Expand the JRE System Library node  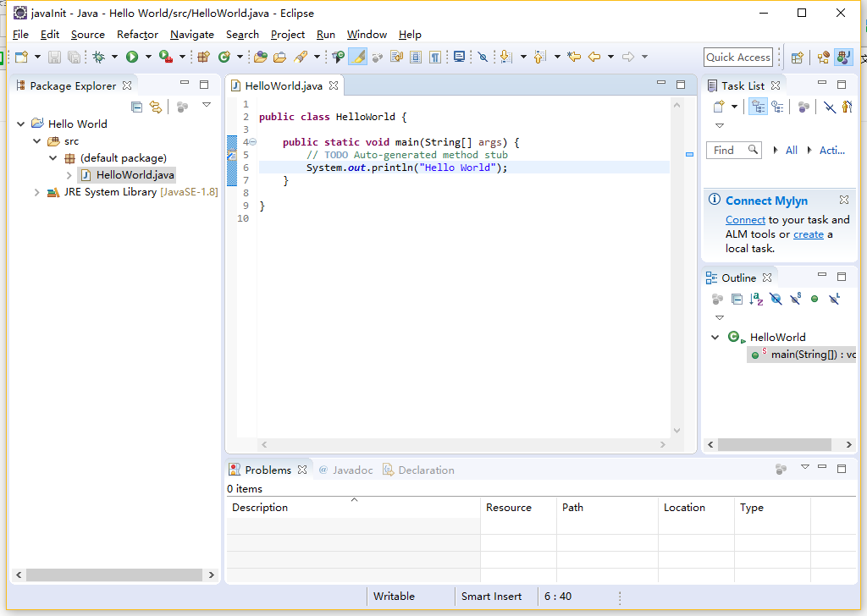click(36, 192)
